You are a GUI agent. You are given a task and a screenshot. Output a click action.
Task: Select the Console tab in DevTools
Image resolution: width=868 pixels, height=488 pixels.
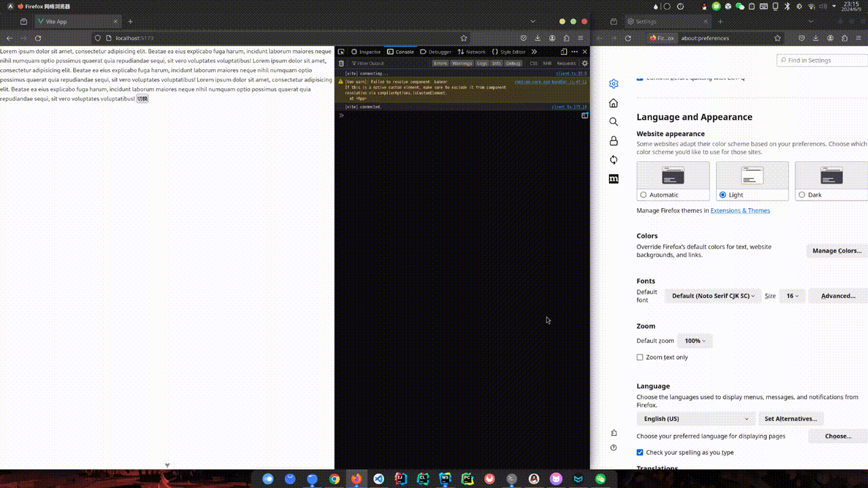click(x=401, y=52)
